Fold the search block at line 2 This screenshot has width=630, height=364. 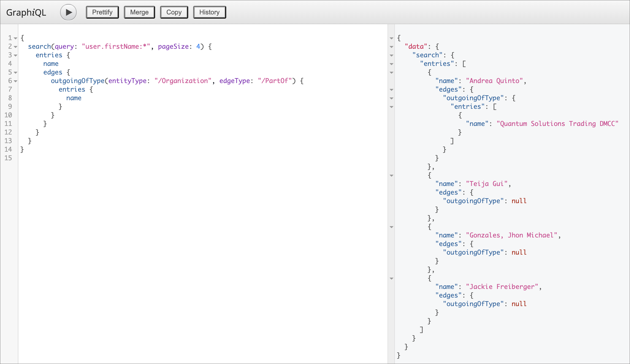coord(16,47)
